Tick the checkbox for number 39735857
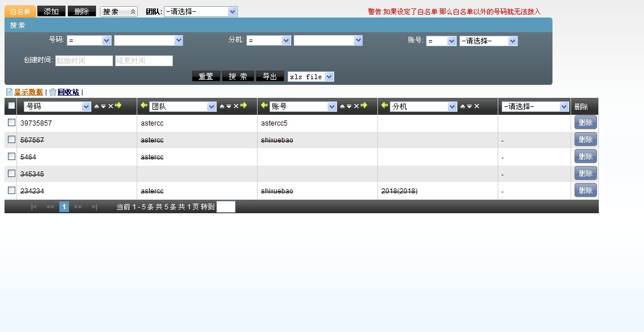 coord(11,123)
